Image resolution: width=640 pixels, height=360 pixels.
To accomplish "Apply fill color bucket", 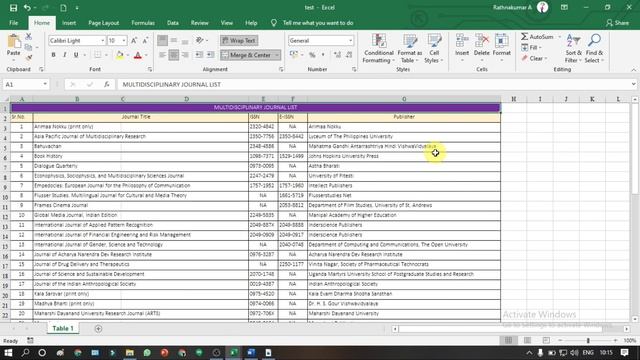I will [120, 55].
